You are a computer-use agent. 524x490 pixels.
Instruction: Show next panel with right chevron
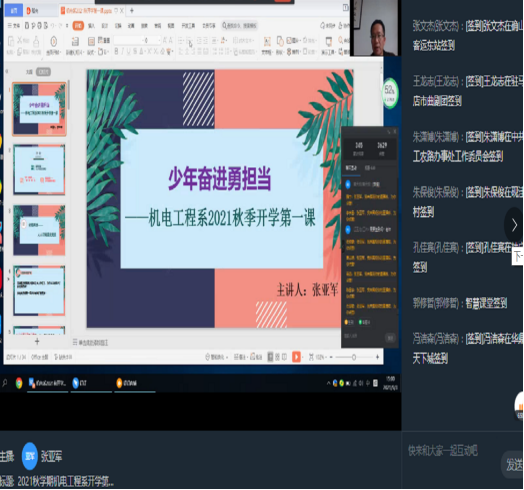[x=514, y=225]
